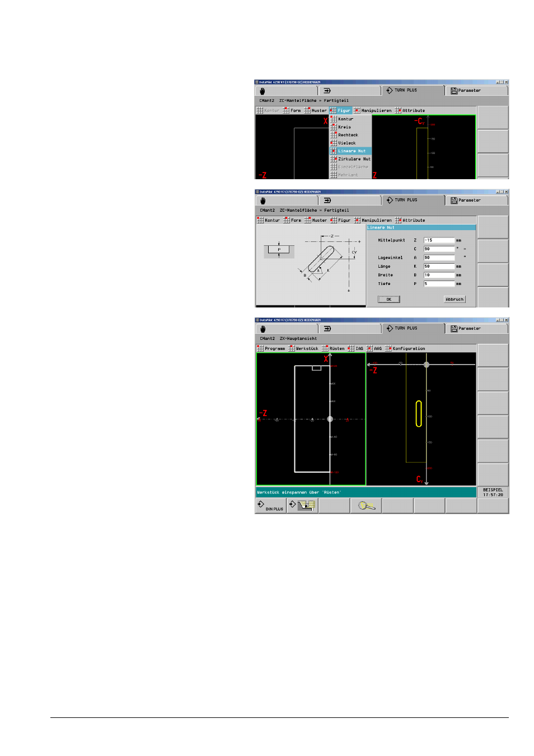Click the magnifier zoom softkey
The height and width of the screenshot is (756, 534).
tap(366, 506)
